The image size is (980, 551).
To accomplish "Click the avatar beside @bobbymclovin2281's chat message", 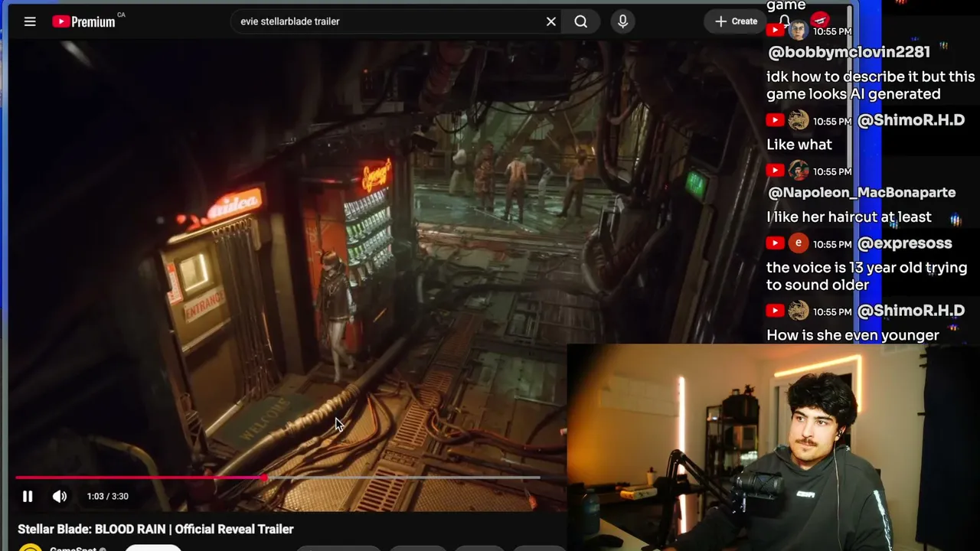I will click(x=798, y=31).
